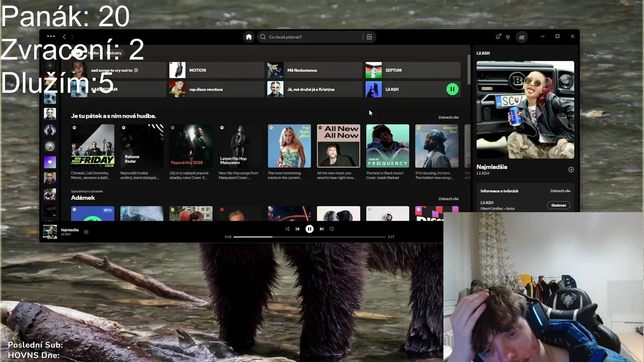Open the Liked Songs purple heart playlist
The height and width of the screenshot is (362, 644).
[x=50, y=162]
